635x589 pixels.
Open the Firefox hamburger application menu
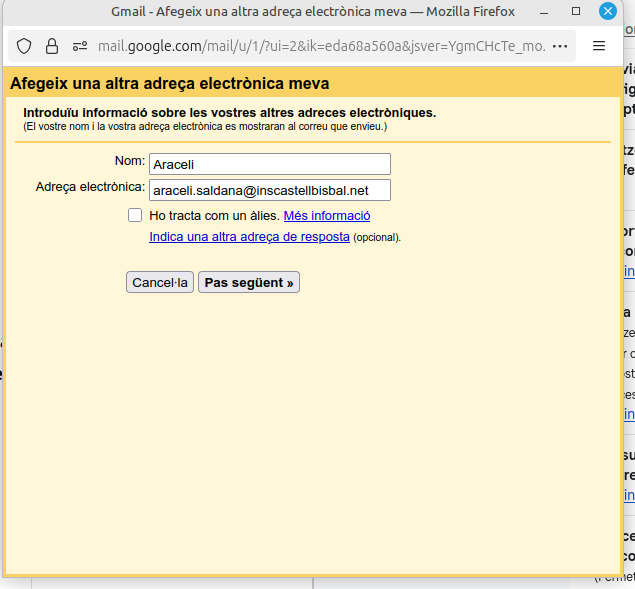[599, 46]
